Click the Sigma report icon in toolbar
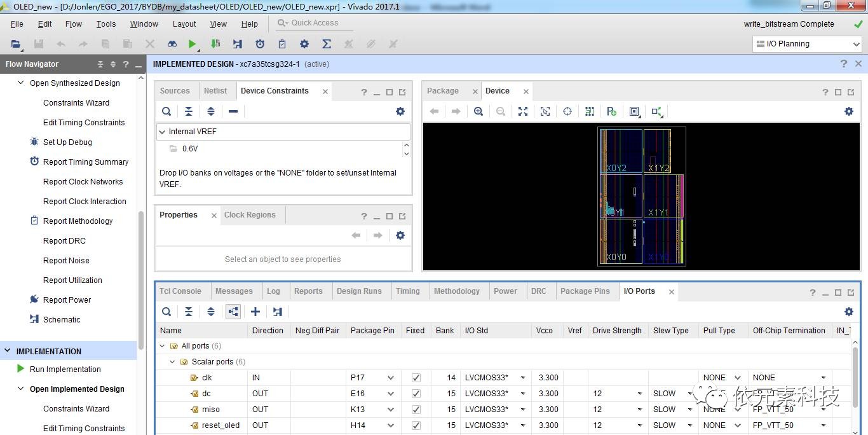Screen dimensions: 868x435 click(327, 44)
